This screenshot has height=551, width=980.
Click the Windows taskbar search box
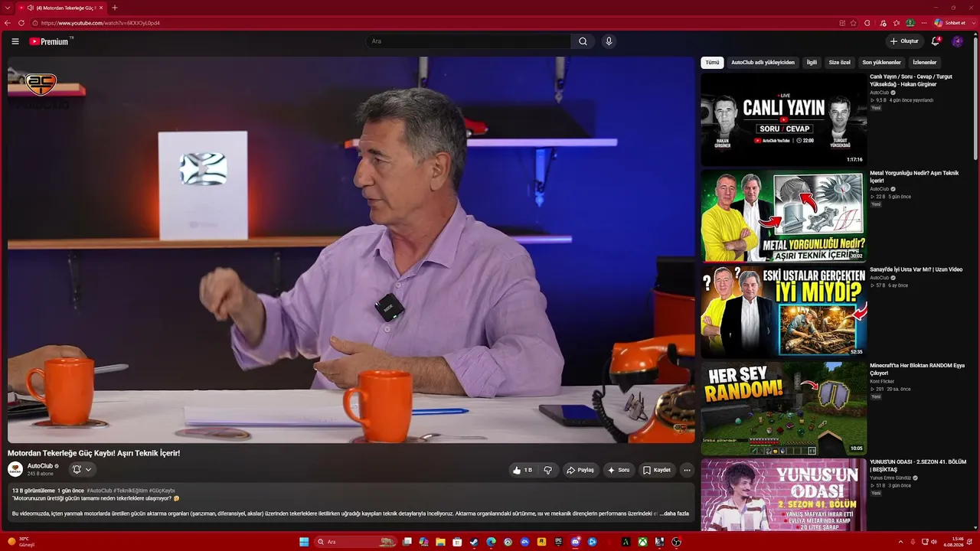355,542
